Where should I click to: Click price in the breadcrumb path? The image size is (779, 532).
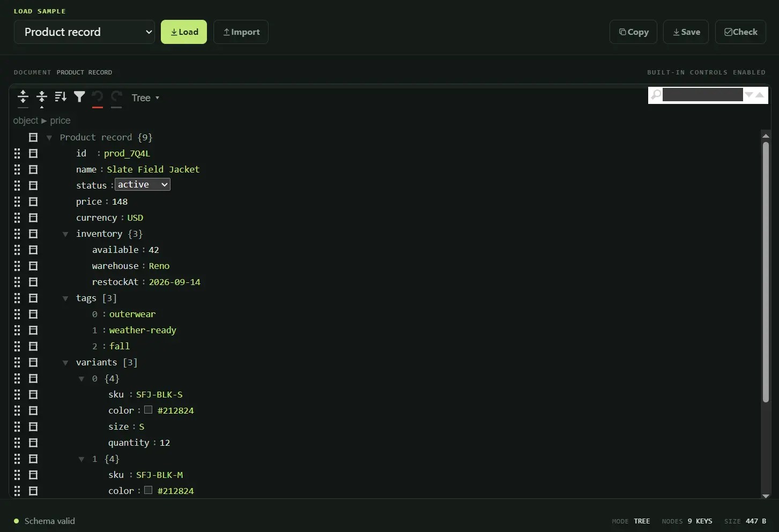pos(60,121)
